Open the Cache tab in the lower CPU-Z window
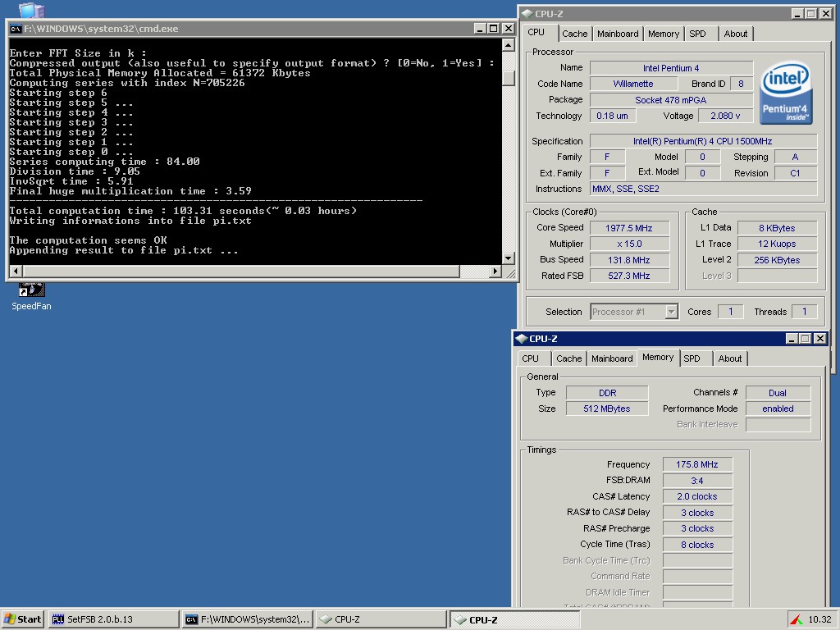840x630 pixels. coord(569,358)
